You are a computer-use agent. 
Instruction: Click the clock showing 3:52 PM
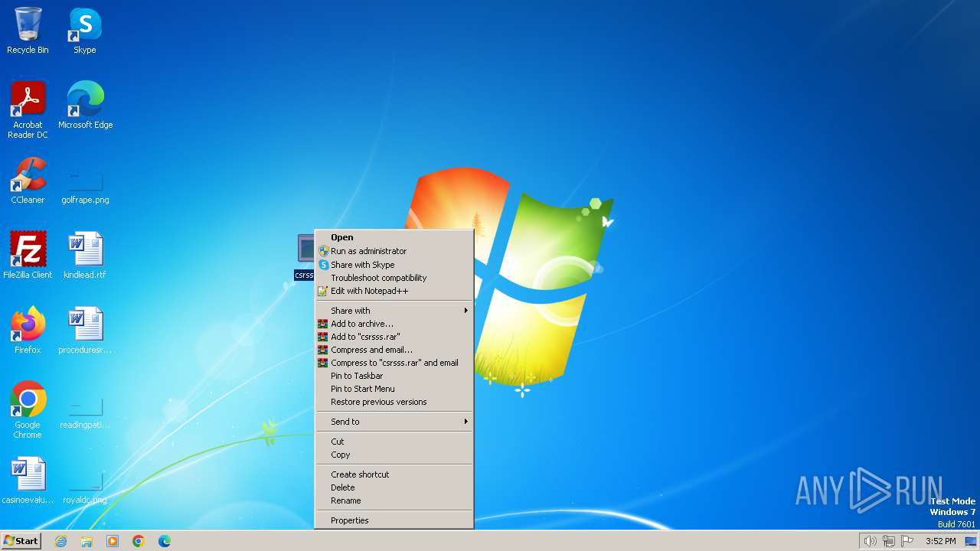pos(940,541)
